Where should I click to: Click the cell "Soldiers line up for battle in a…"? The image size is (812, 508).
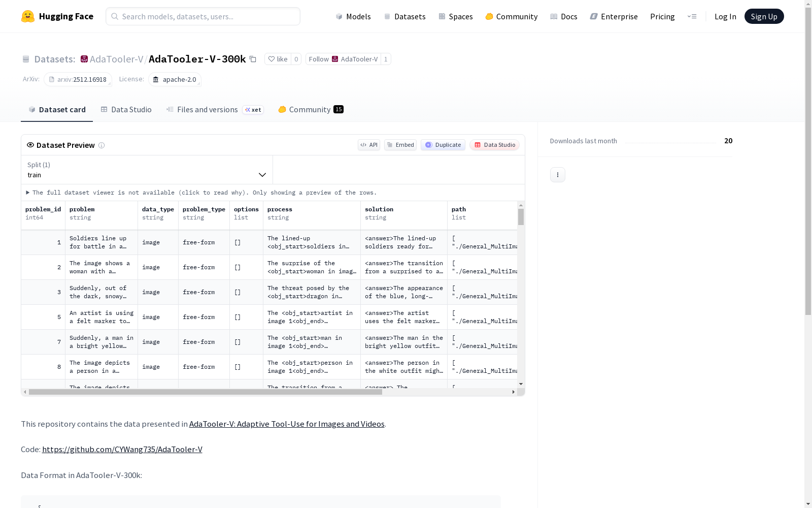pos(101,242)
